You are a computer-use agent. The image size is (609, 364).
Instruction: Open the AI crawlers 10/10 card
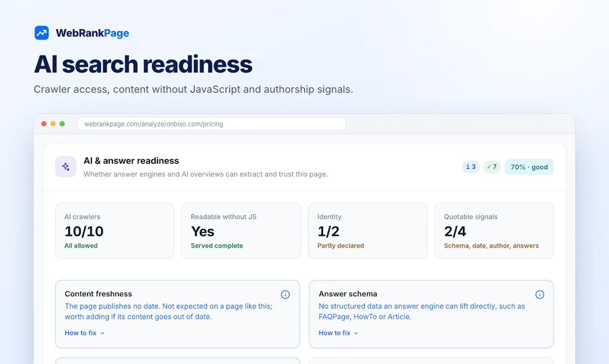click(115, 230)
